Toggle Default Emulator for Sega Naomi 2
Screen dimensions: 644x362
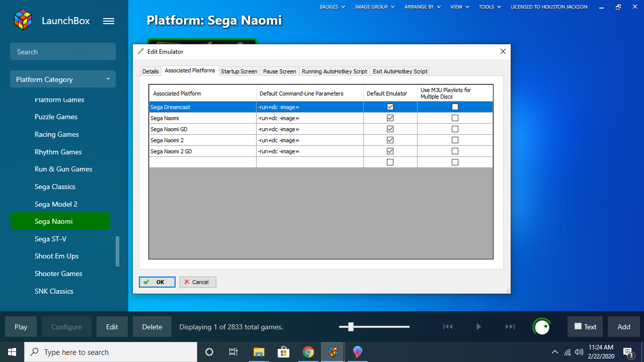click(x=390, y=140)
